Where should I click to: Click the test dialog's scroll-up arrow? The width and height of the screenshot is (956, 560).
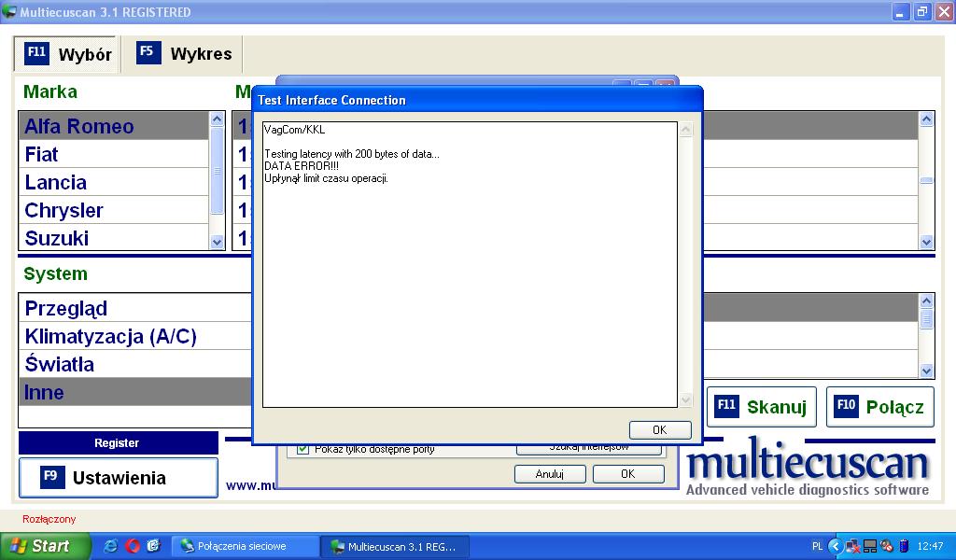pos(686,129)
